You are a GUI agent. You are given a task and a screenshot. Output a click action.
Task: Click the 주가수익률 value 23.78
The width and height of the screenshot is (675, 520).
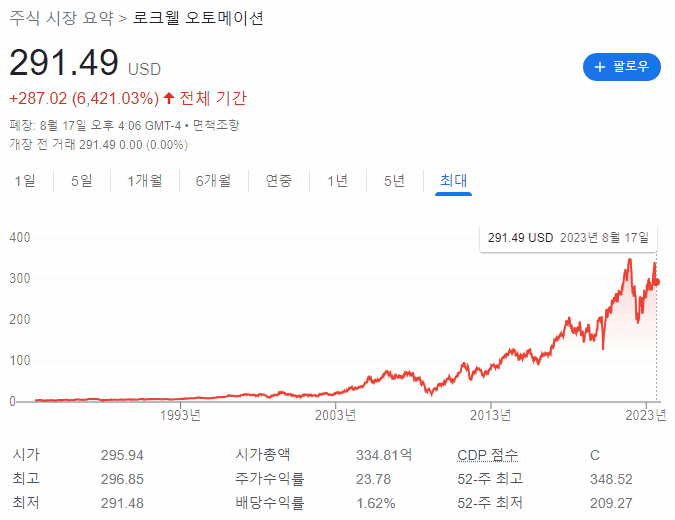(x=373, y=479)
